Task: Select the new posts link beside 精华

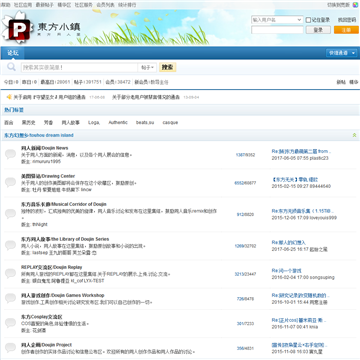Action: (341, 82)
